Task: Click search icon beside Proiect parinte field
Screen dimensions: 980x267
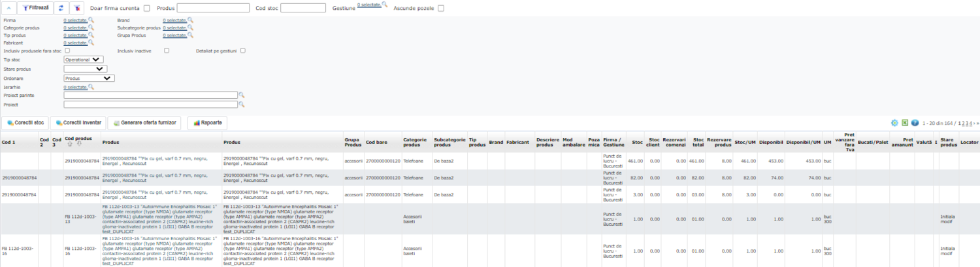Action: click(241, 95)
